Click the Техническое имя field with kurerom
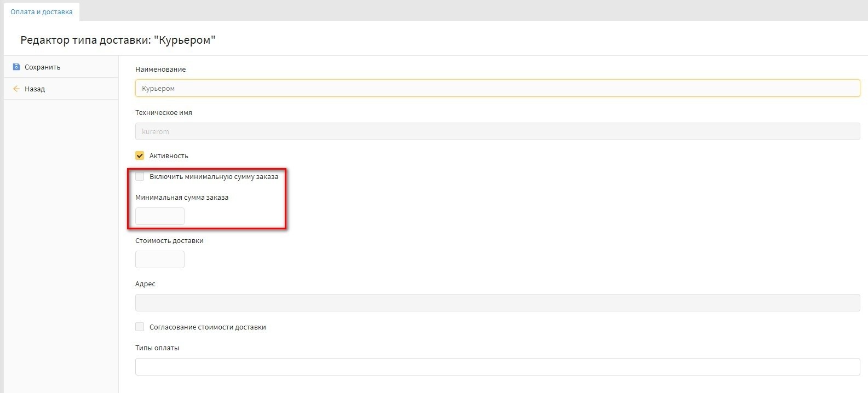This screenshot has height=393, width=868. pyautogui.click(x=497, y=131)
